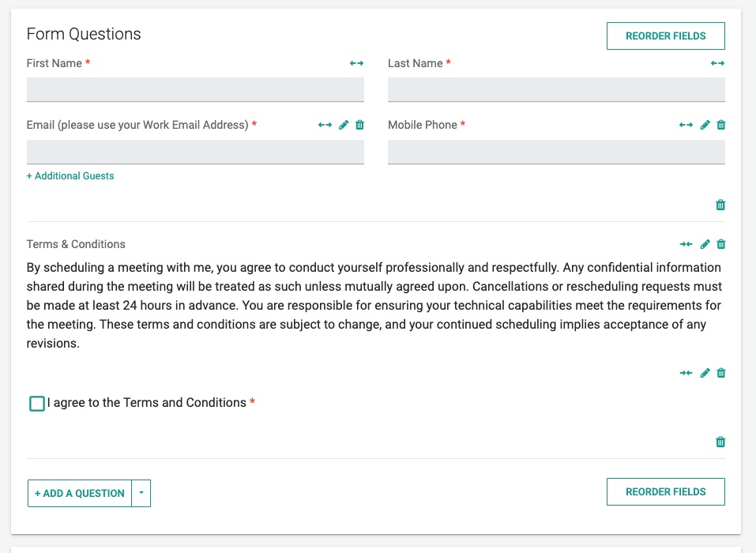Delete the Additional Guests section
The image size is (756, 553).
[x=720, y=205]
